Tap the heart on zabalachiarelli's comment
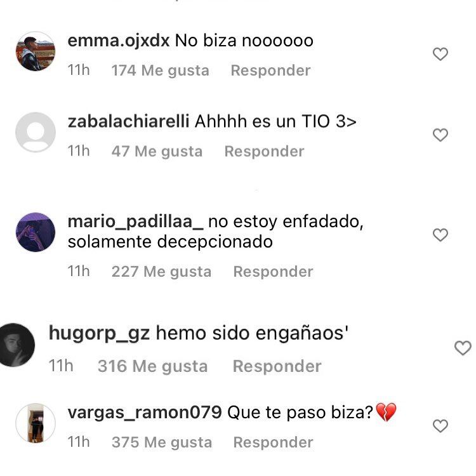Screen dimensions: 476x476 tap(440, 135)
